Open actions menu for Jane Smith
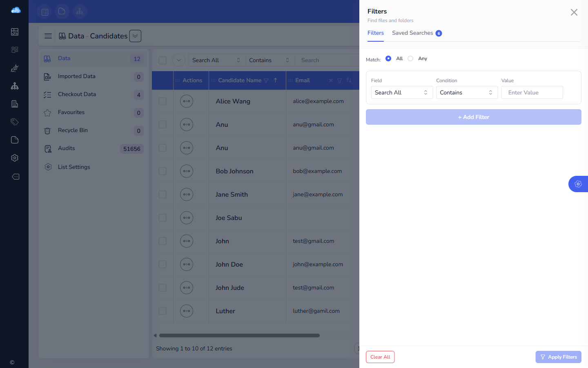Image resolution: width=588 pixels, height=368 pixels. coord(187,194)
